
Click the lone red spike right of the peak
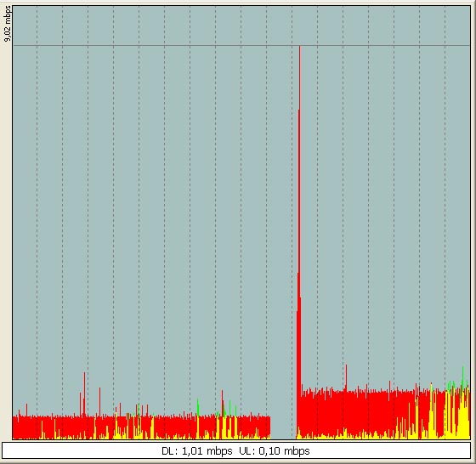(x=346, y=377)
